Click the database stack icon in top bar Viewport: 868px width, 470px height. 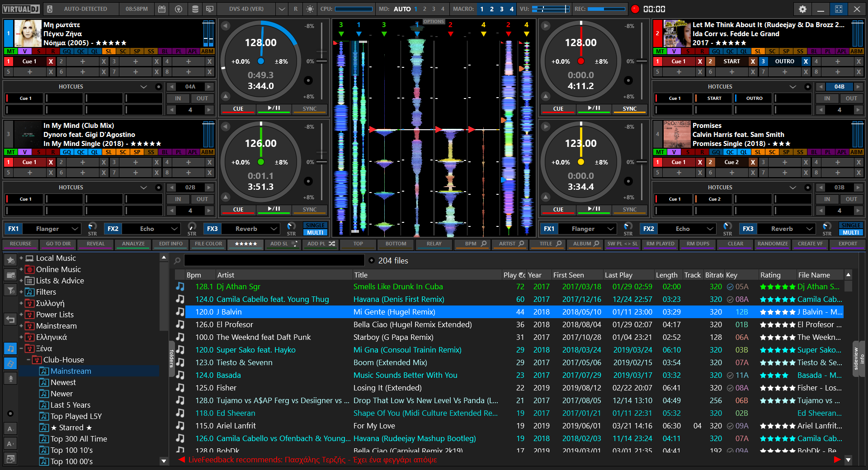pos(195,9)
